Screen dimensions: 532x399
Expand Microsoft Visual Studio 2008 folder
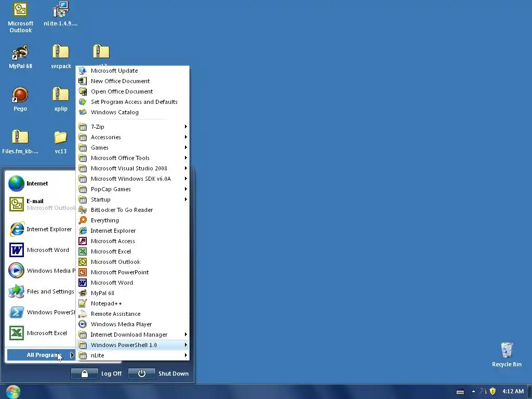pyautogui.click(x=132, y=168)
